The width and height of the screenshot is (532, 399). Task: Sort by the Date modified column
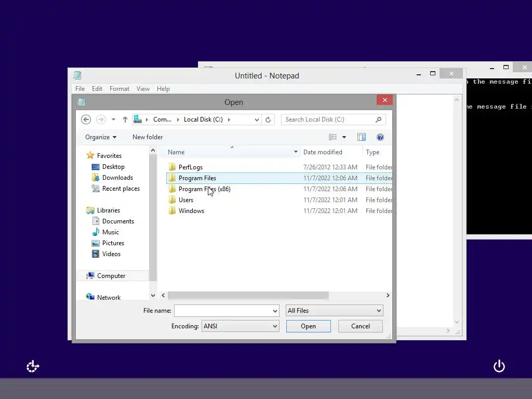point(323,152)
